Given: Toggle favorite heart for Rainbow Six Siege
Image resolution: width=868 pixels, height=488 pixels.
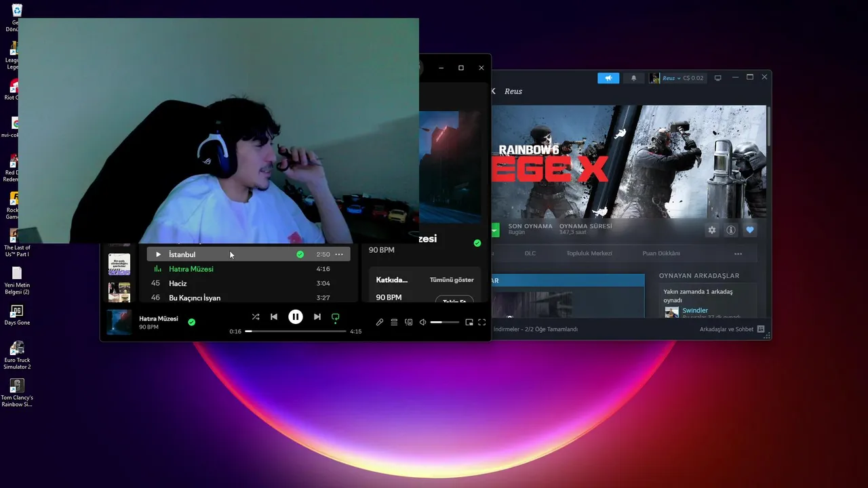Looking at the screenshot, I should 750,230.
